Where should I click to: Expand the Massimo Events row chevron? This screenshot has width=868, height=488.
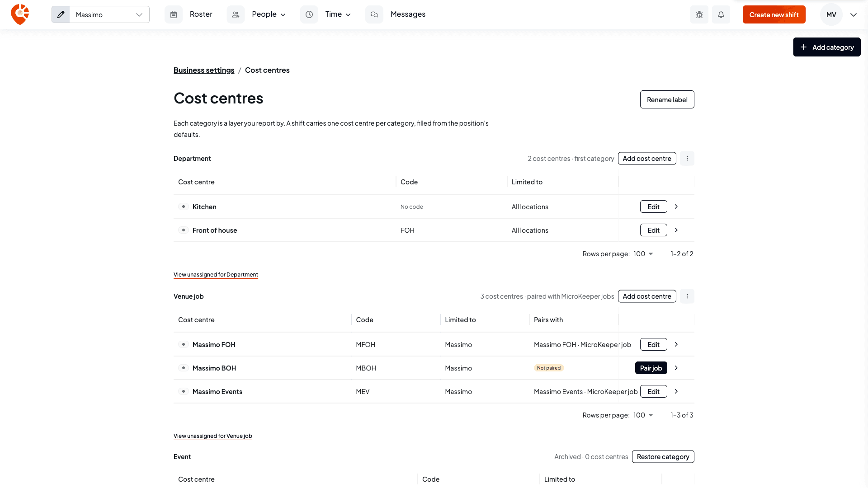[x=676, y=391]
